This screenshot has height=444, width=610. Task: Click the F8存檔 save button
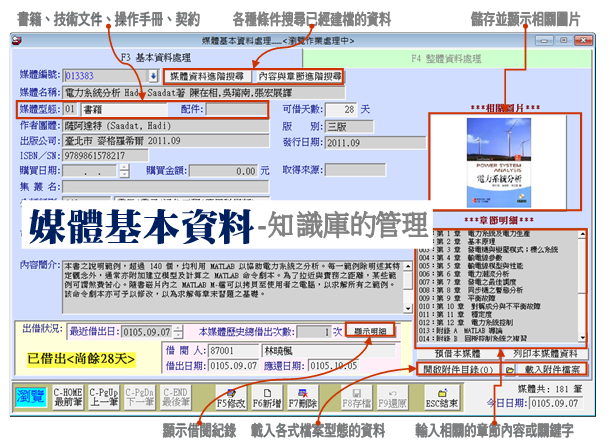coord(357,397)
